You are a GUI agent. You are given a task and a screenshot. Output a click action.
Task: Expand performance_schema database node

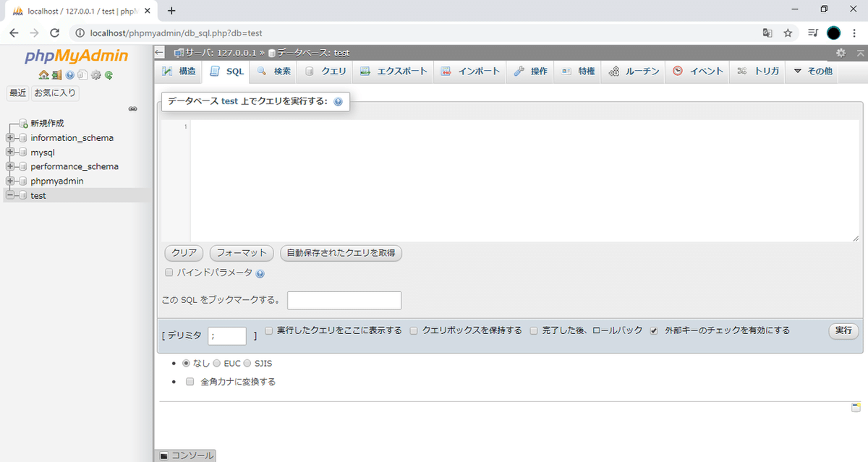point(9,167)
